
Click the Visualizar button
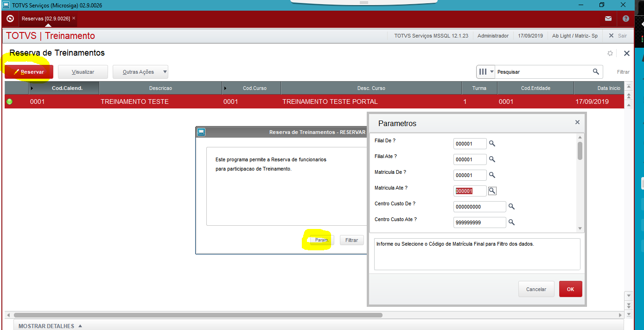point(83,72)
